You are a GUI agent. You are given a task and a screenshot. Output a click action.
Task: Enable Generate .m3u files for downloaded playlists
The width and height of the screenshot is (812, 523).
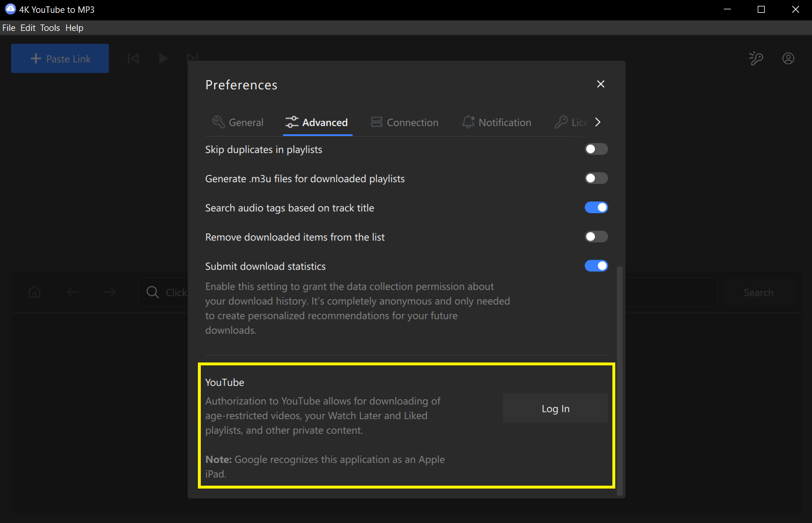(596, 179)
